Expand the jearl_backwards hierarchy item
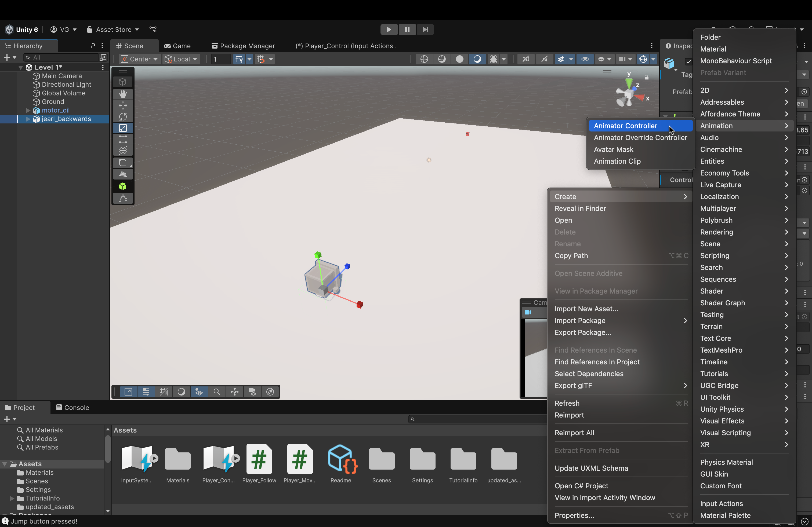The image size is (812, 527). [x=28, y=119]
